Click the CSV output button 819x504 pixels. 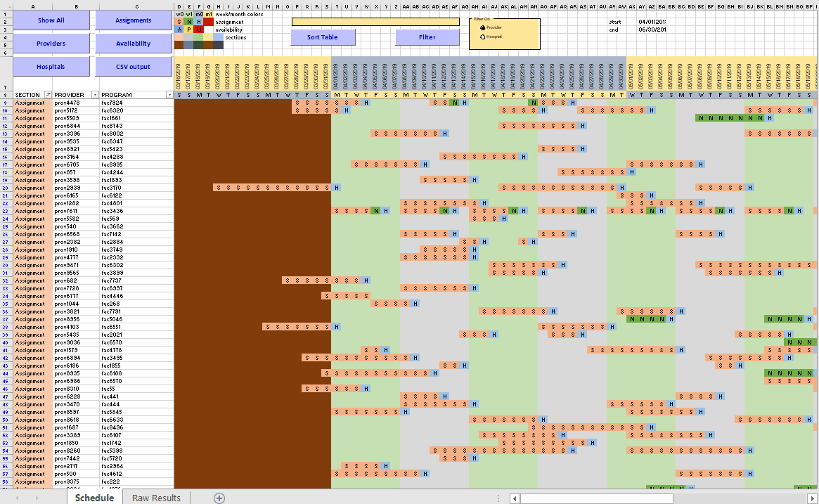(133, 66)
